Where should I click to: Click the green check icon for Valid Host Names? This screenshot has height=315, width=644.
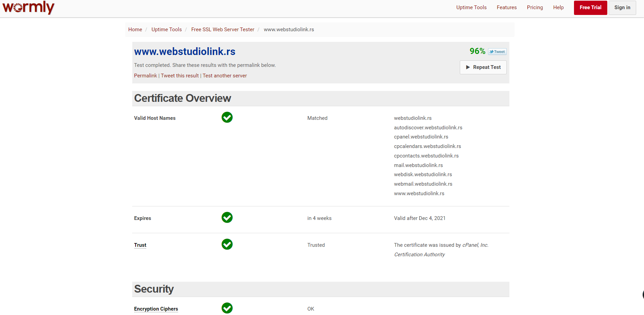pos(227,117)
